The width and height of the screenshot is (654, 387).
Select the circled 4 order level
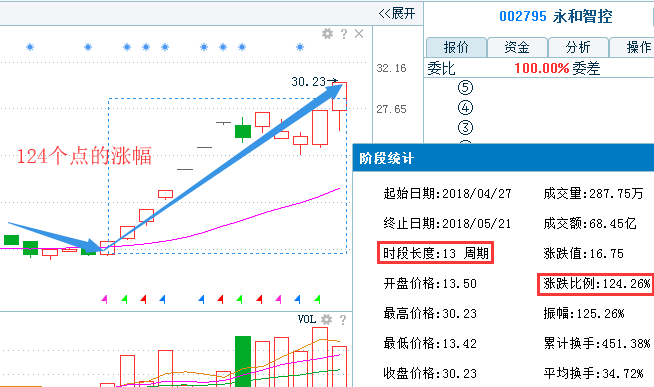pyautogui.click(x=465, y=108)
